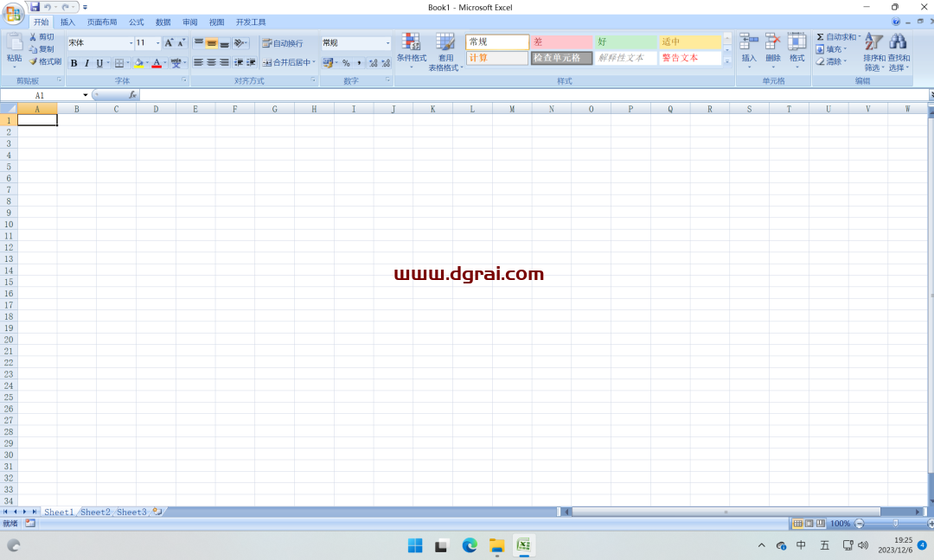Open Conditional Formatting (条件格式)

411,47
